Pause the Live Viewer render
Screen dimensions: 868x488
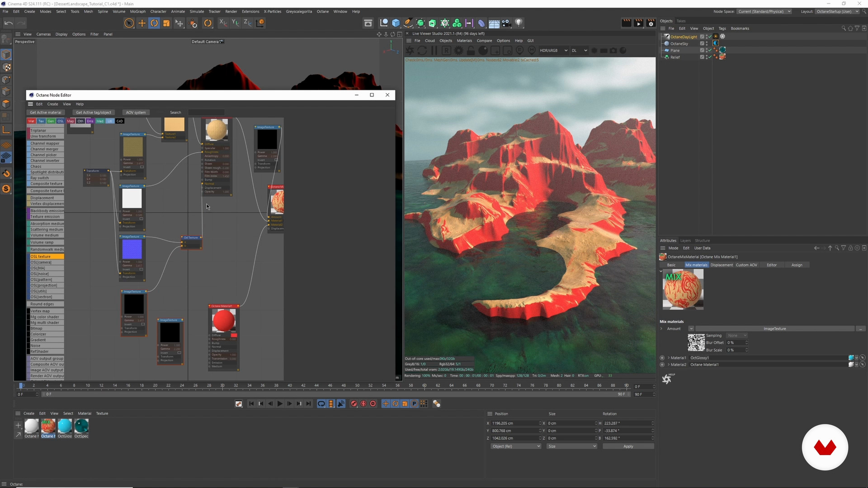(x=434, y=51)
